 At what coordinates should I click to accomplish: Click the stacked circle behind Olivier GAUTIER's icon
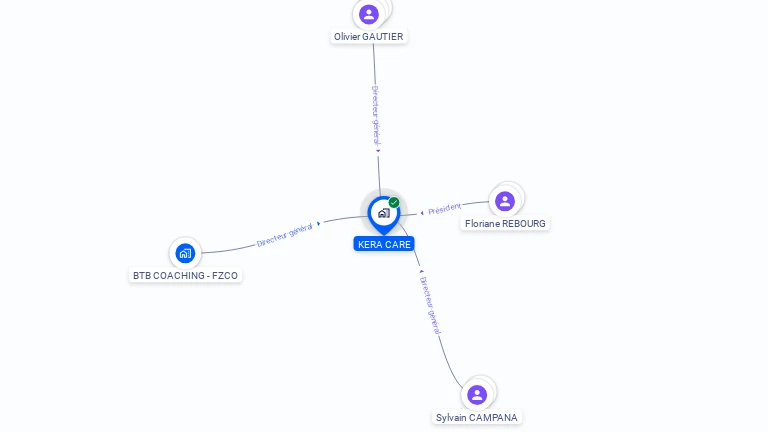388,7
